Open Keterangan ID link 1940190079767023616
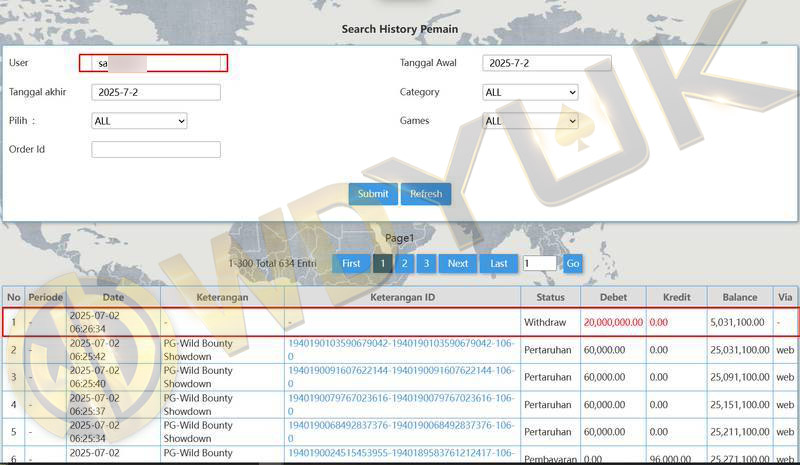Viewport: 800px width, 465px height. pyautogui.click(x=401, y=404)
